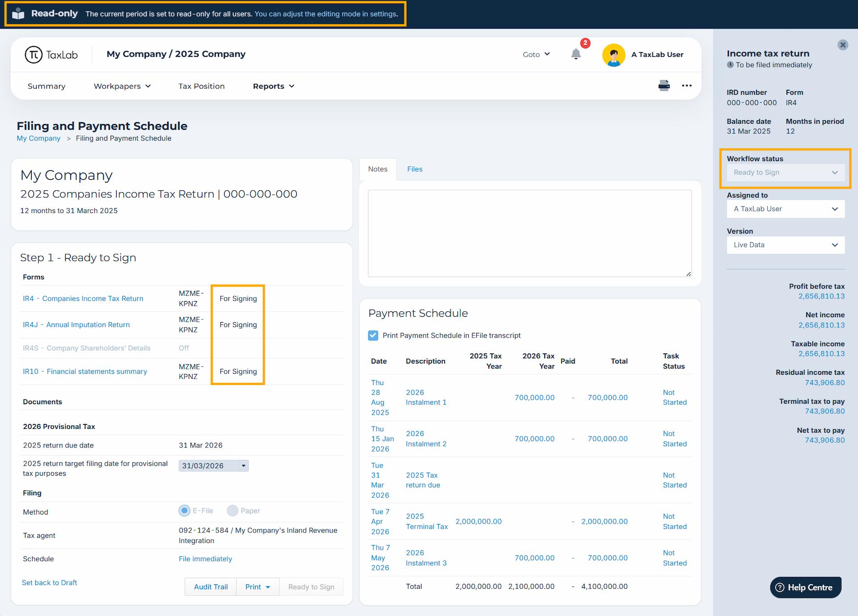Image resolution: width=858 pixels, height=616 pixels.
Task: Open the Workpapers menu
Action: [122, 86]
